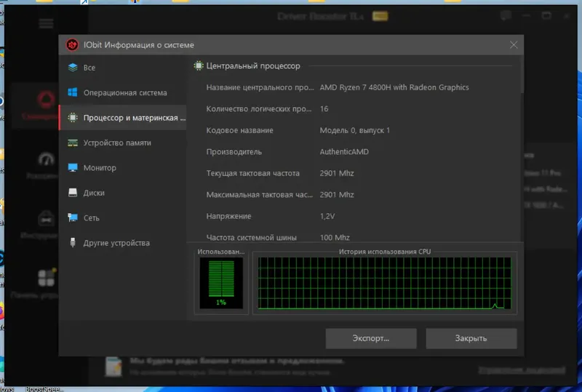Click the "Модель 0, выпуск 1" value
The height and width of the screenshot is (392, 582).
click(355, 130)
